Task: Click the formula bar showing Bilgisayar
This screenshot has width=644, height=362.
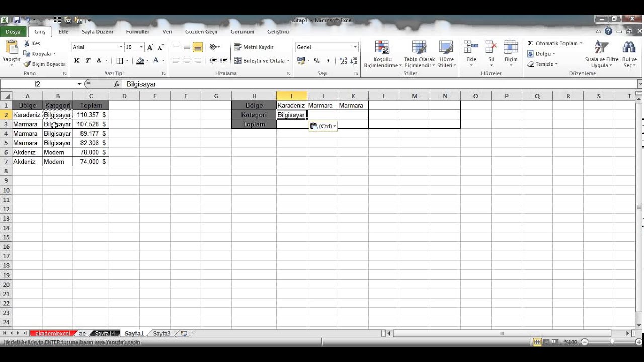Action: [x=380, y=84]
